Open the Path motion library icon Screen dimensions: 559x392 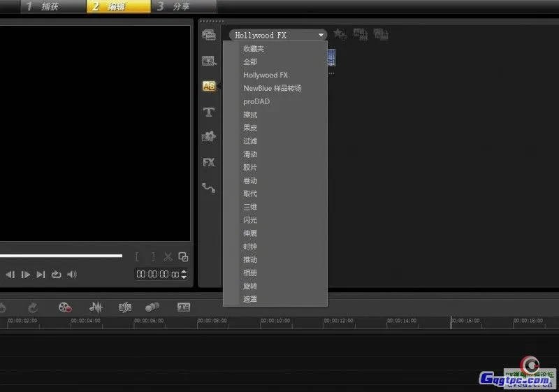(x=208, y=187)
